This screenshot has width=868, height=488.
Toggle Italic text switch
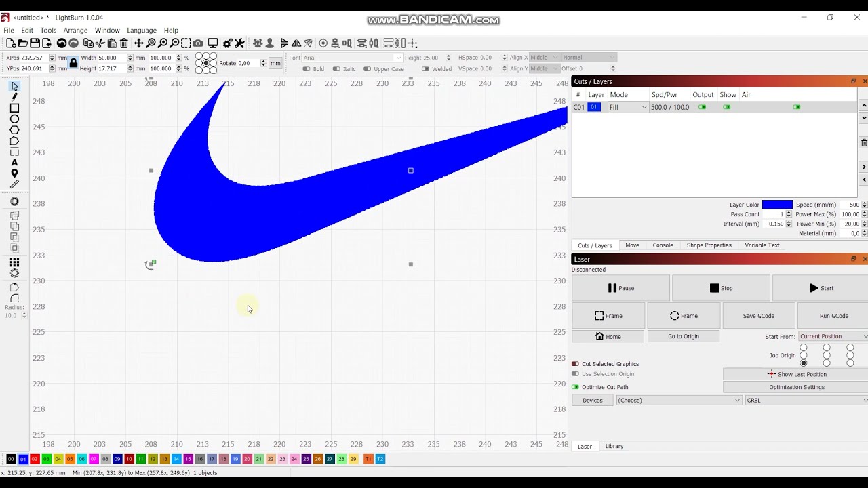(x=336, y=69)
